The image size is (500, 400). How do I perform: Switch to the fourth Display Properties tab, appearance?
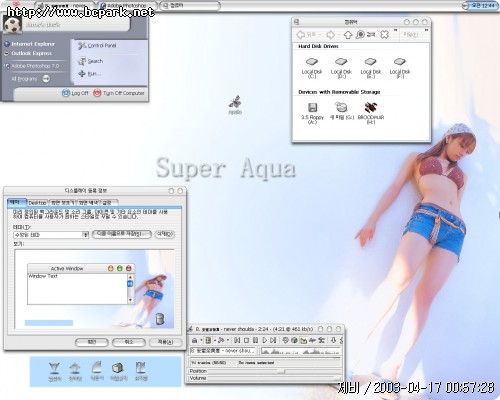click(x=88, y=203)
